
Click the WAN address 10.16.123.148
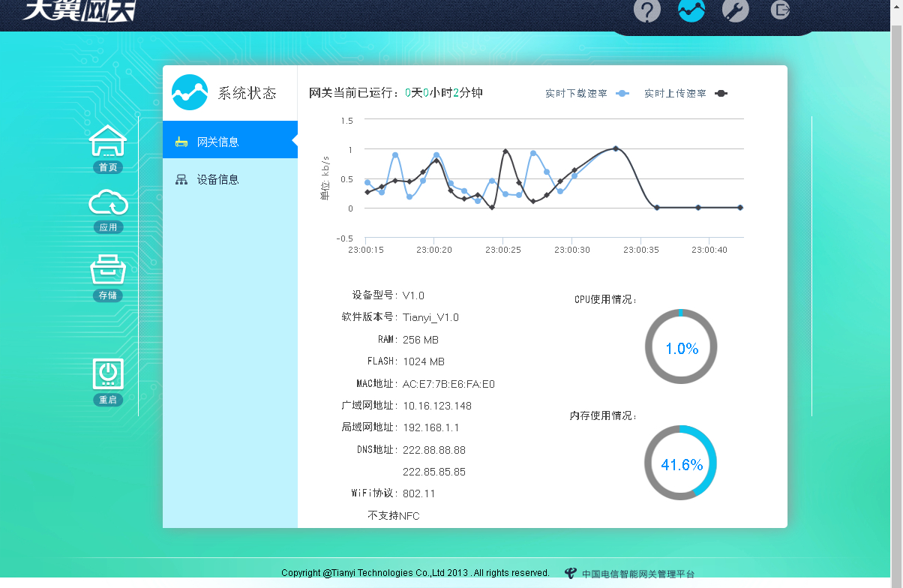[437, 406]
